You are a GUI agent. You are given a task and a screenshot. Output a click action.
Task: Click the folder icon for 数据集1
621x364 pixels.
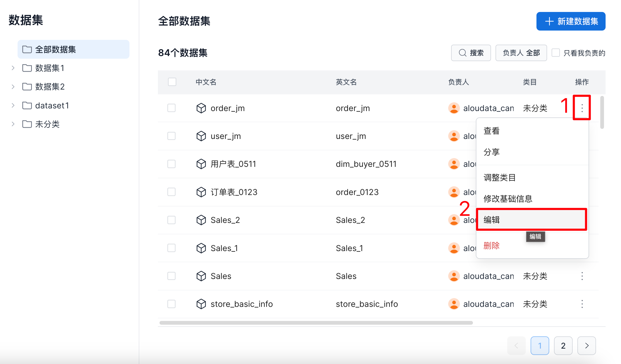coord(27,68)
